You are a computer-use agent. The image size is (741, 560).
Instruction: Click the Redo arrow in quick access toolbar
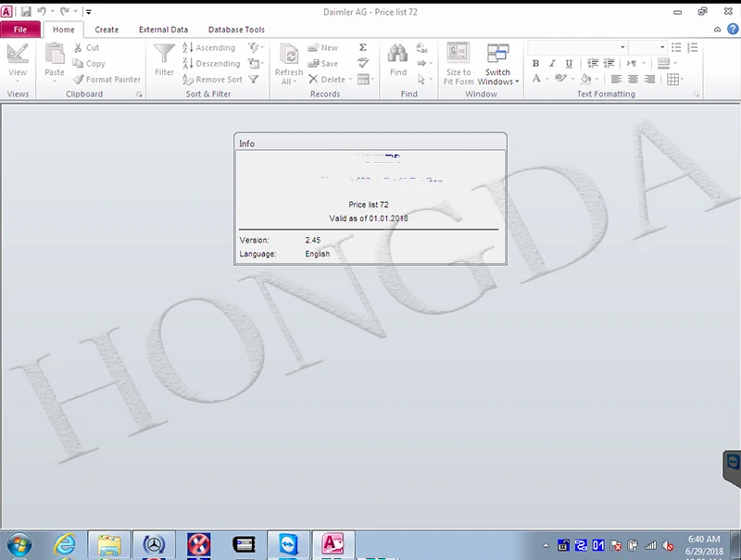(x=65, y=11)
